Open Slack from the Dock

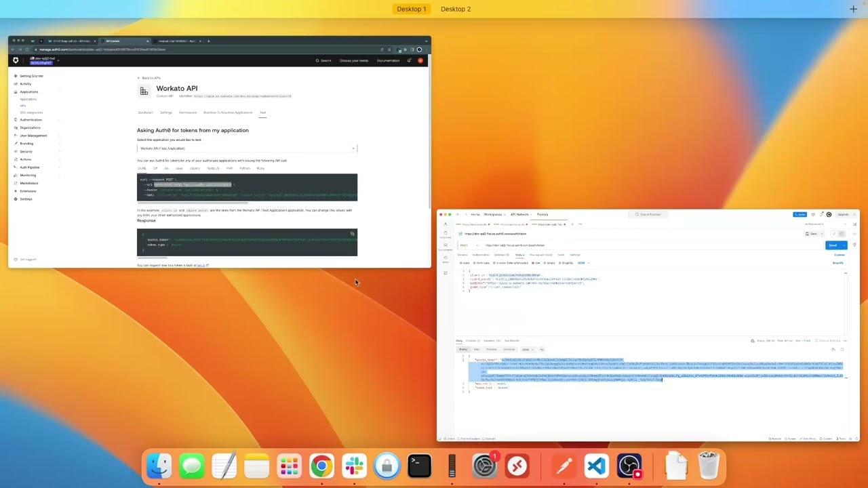tap(355, 466)
